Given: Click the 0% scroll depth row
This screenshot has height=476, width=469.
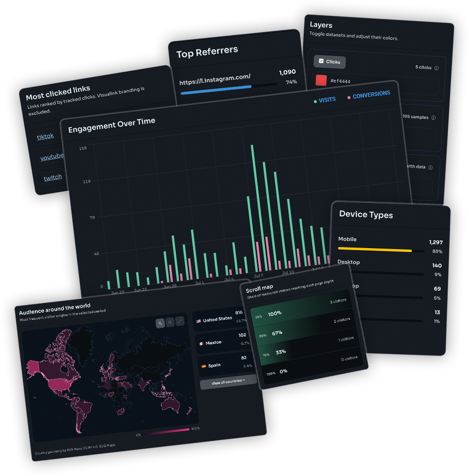Looking at the screenshot, I should 313,366.
